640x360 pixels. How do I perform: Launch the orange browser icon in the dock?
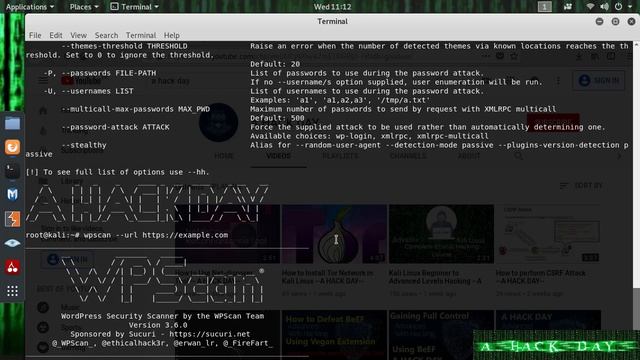tap(12, 147)
